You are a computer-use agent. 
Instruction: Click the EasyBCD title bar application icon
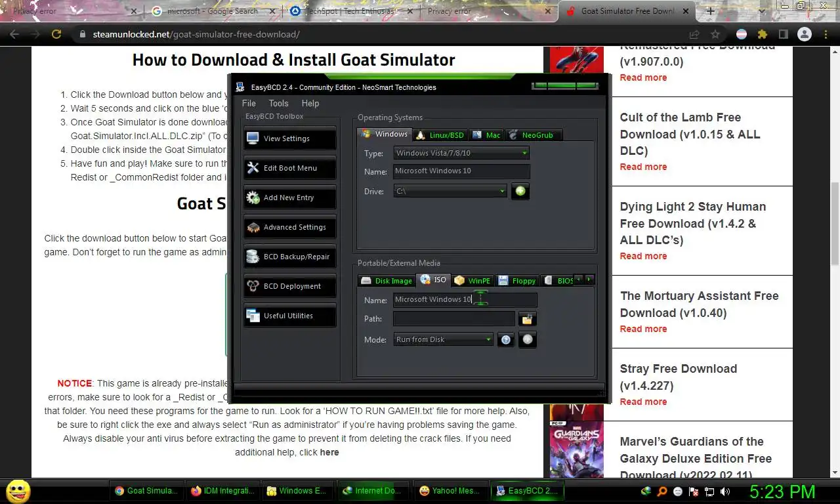point(240,87)
